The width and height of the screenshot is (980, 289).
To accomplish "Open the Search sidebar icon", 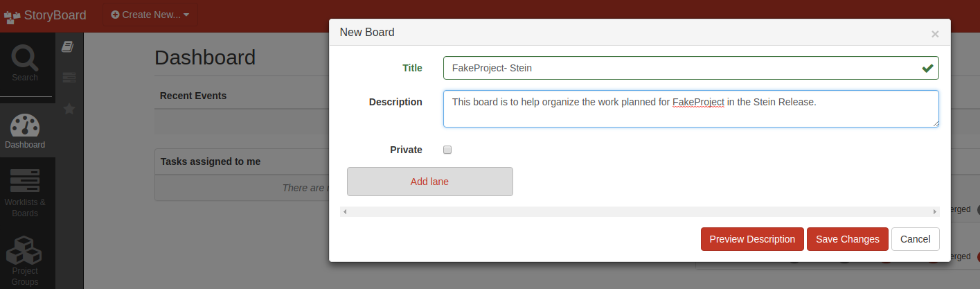I will point(25,61).
